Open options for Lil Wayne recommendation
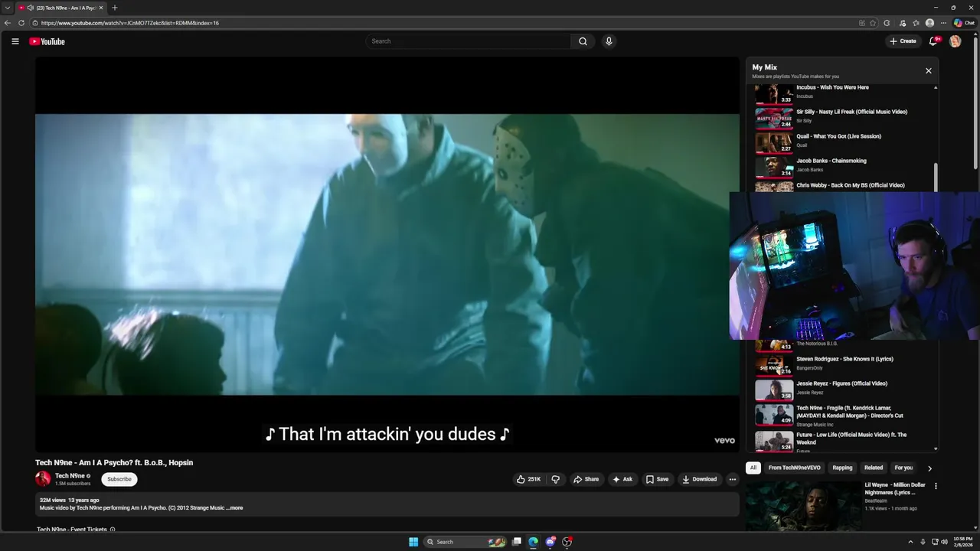This screenshot has width=980, height=551. [935, 486]
